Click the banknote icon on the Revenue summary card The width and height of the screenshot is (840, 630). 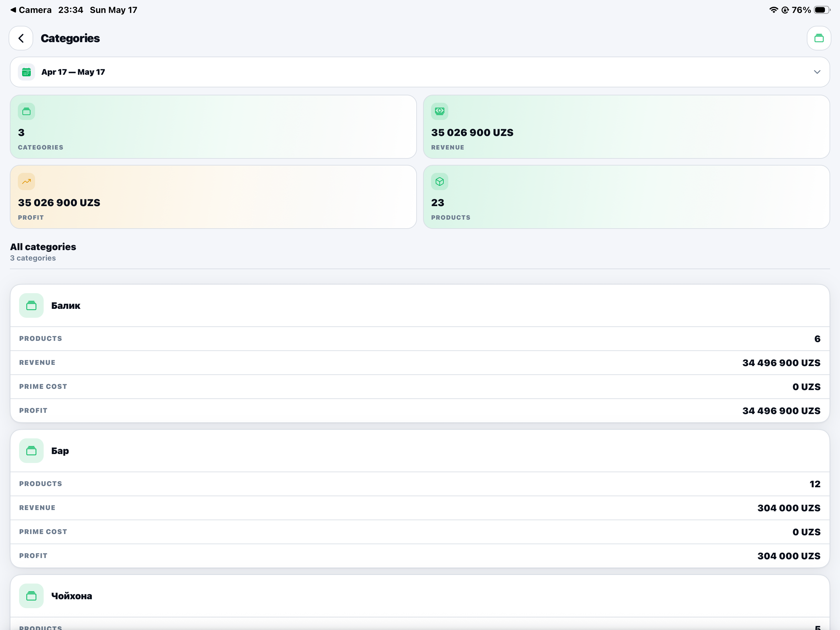(x=439, y=111)
